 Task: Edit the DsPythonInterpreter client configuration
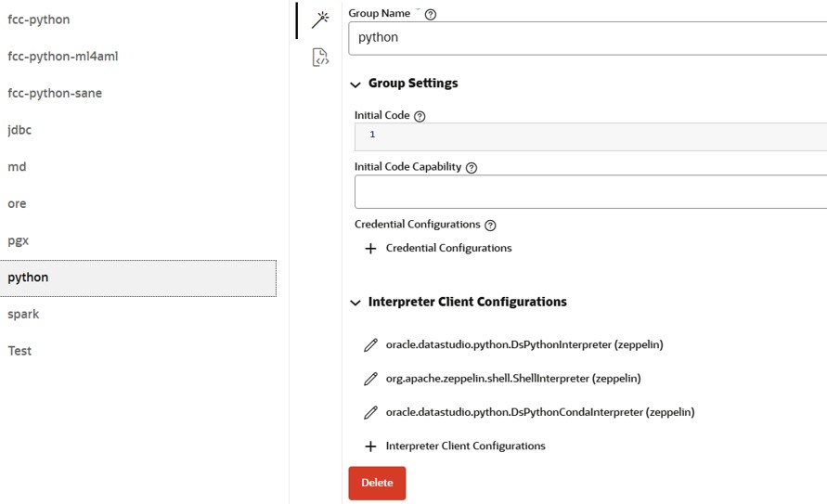(x=371, y=345)
